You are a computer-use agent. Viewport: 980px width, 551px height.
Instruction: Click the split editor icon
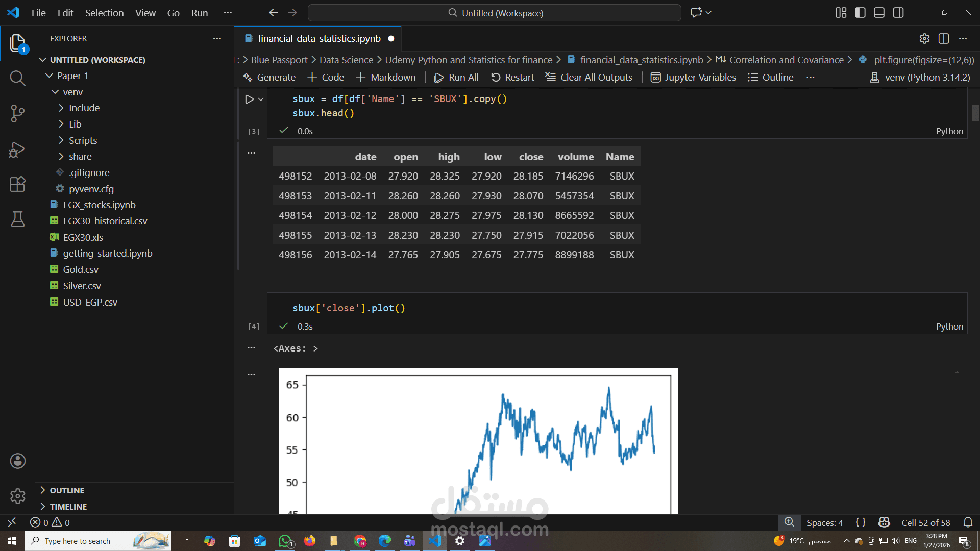point(944,39)
